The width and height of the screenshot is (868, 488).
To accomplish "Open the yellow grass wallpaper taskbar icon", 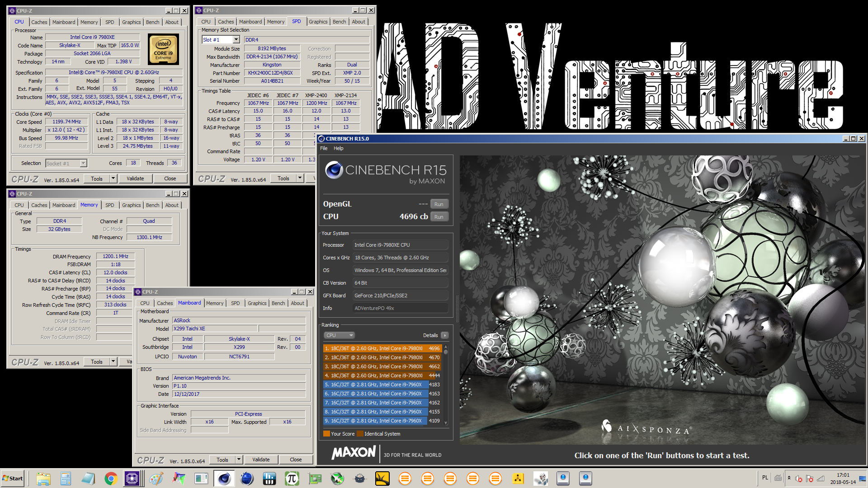I will [382, 478].
